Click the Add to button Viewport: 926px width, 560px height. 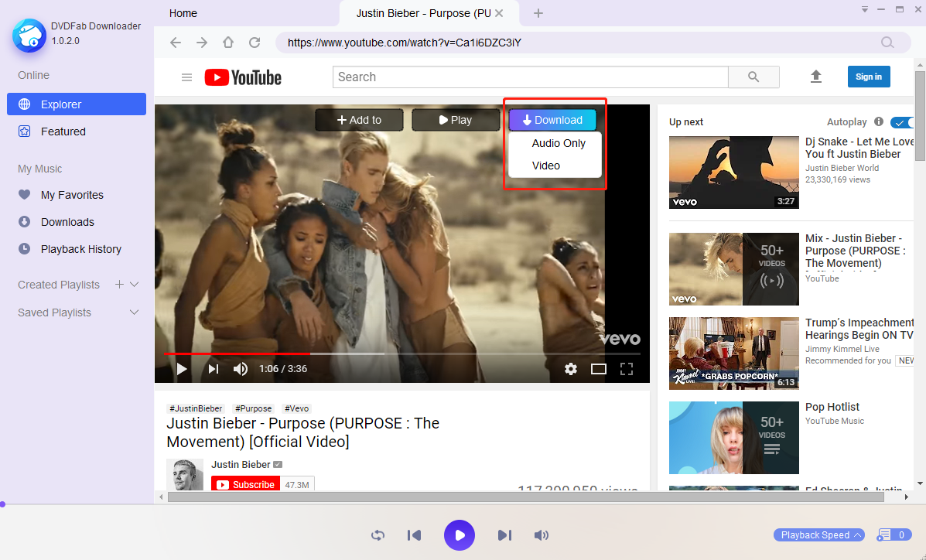359,120
